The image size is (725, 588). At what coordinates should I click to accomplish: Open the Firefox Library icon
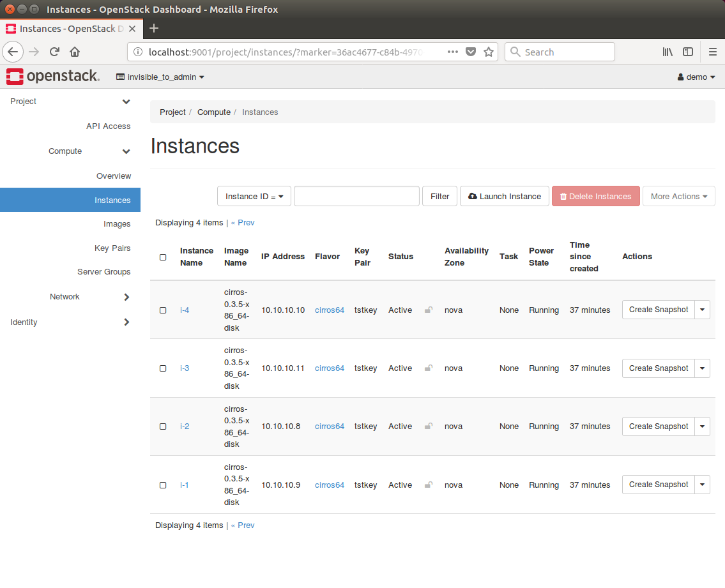point(668,52)
